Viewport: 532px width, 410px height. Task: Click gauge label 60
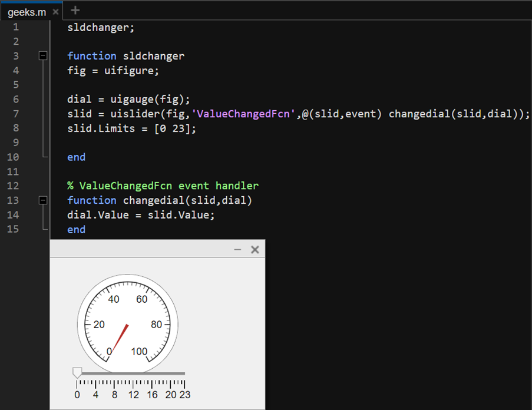point(142,299)
